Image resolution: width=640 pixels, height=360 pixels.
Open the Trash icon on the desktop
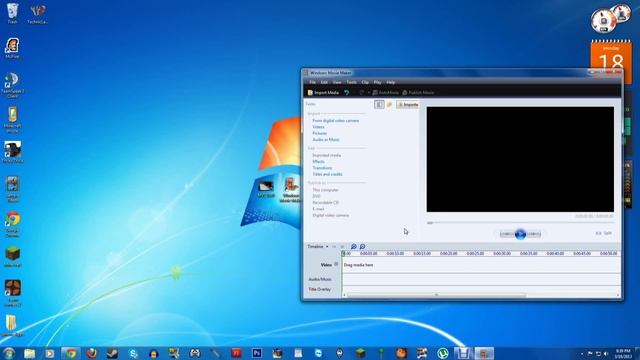13,13
